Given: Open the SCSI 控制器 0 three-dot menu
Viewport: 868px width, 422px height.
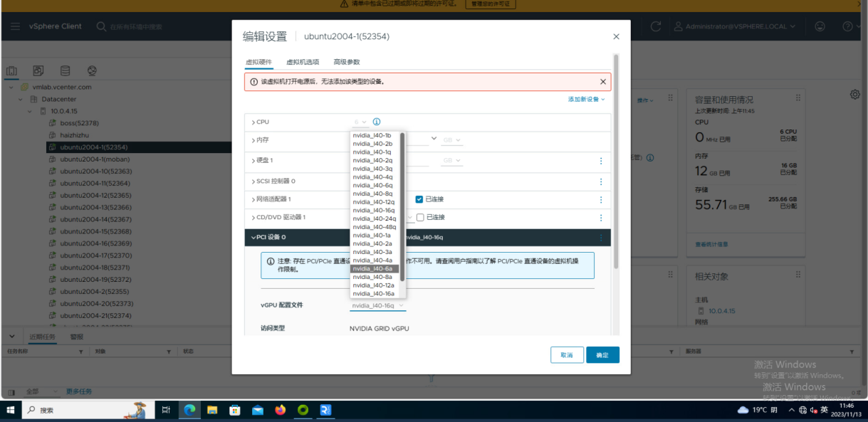Looking at the screenshot, I should [x=601, y=181].
